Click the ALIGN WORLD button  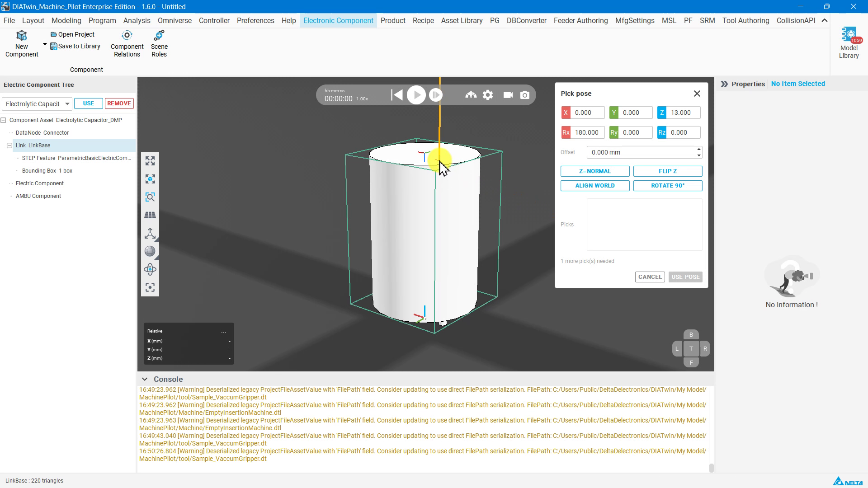point(595,186)
